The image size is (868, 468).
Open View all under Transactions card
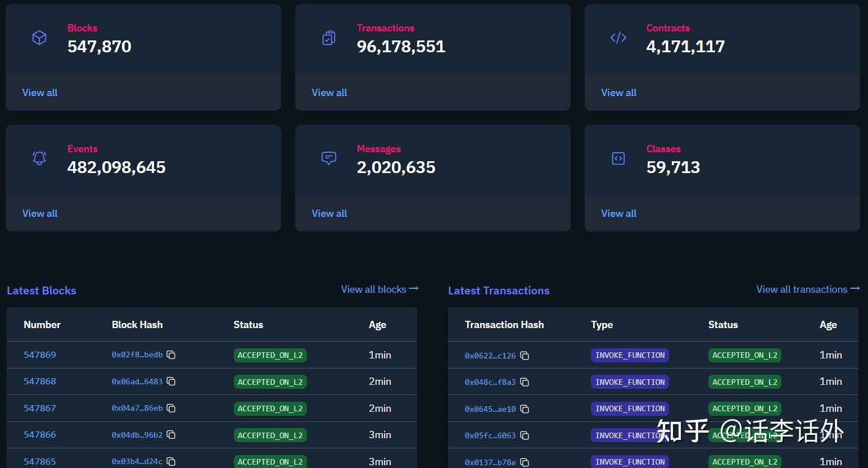[x=329, y=93]
